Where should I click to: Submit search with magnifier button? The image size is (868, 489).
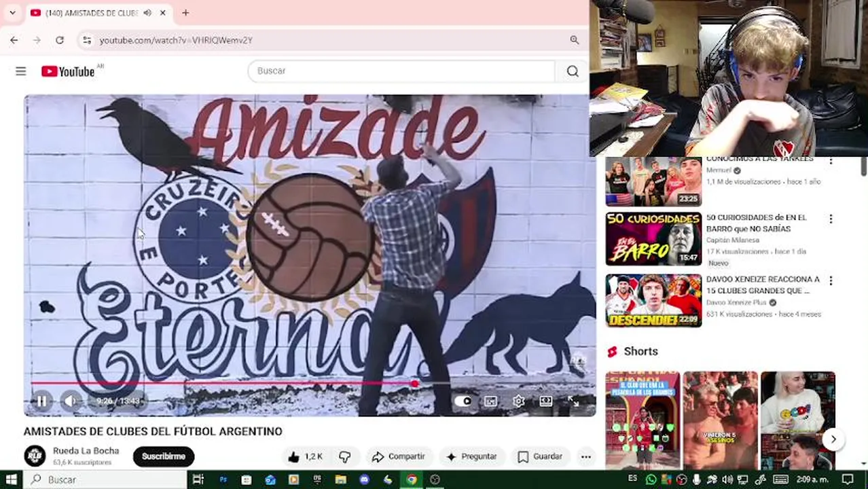tap(573, 71)
